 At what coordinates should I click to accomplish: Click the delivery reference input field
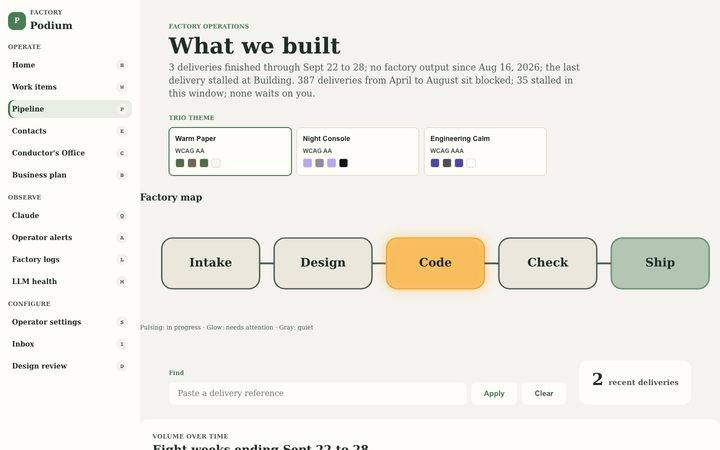pos(318,394)
